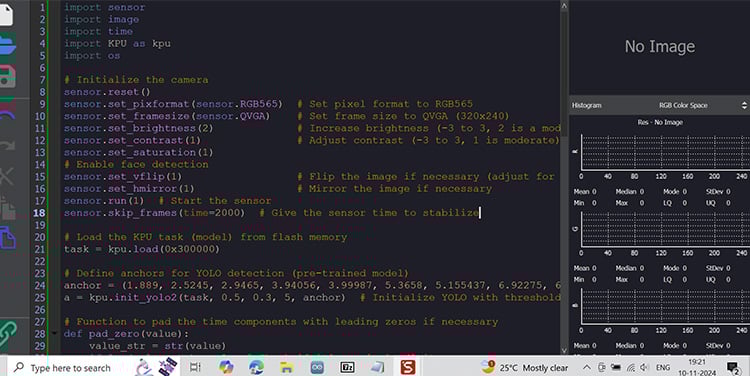
Task: Click the task = kpu.load(0x300000) line
Action: pos(142,249)
